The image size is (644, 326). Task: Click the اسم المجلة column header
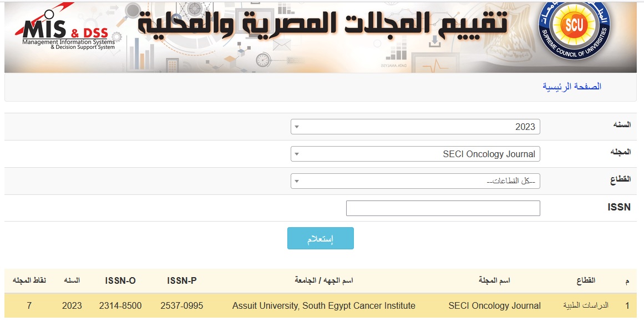pos(494,281)
